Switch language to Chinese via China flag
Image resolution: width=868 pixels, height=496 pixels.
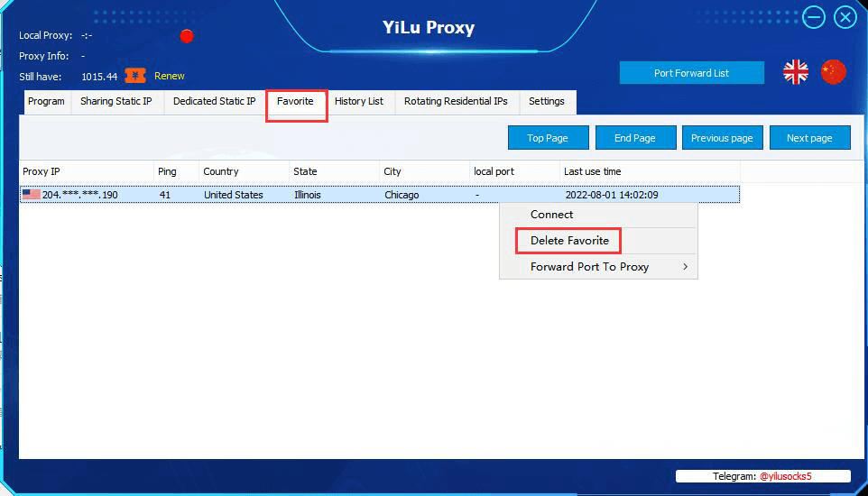(x=833, y=72)
